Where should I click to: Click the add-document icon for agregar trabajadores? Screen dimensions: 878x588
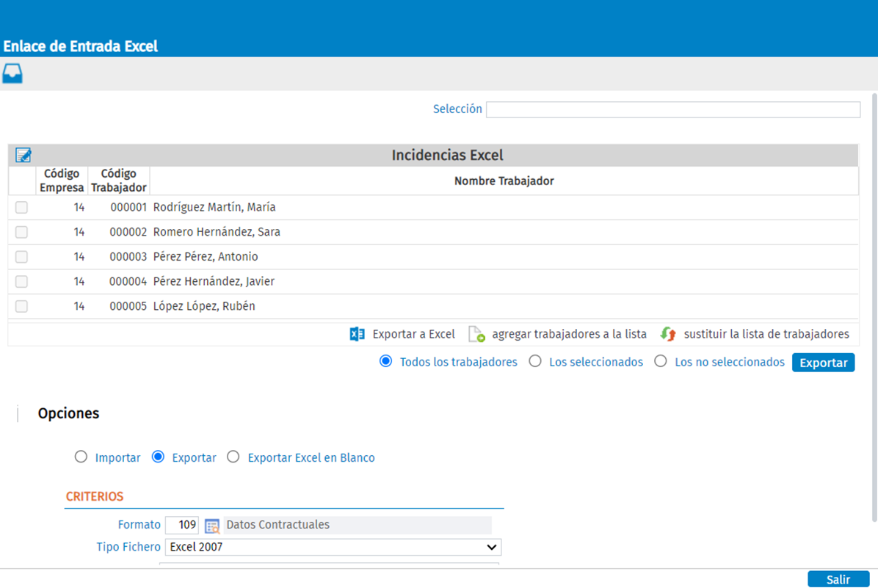pyautogui.click(x=476, y=334)
